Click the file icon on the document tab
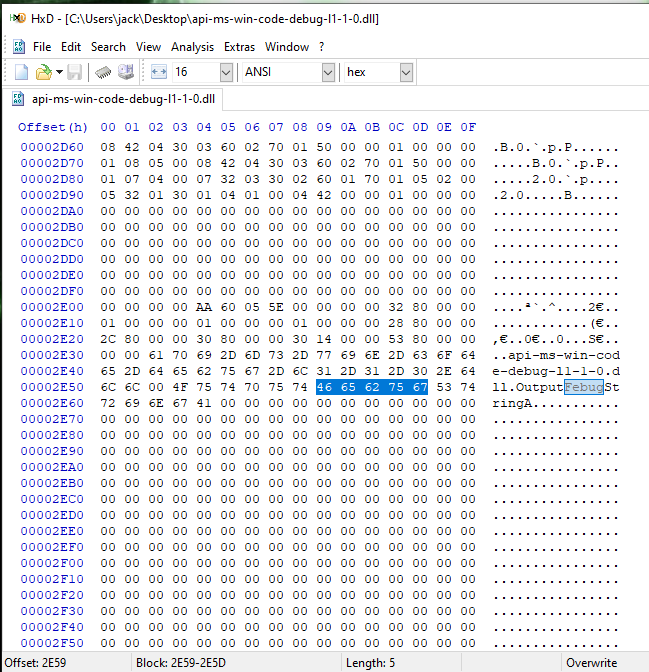The width and height of the screenshot is (649, 672). (x=18, y=99)
